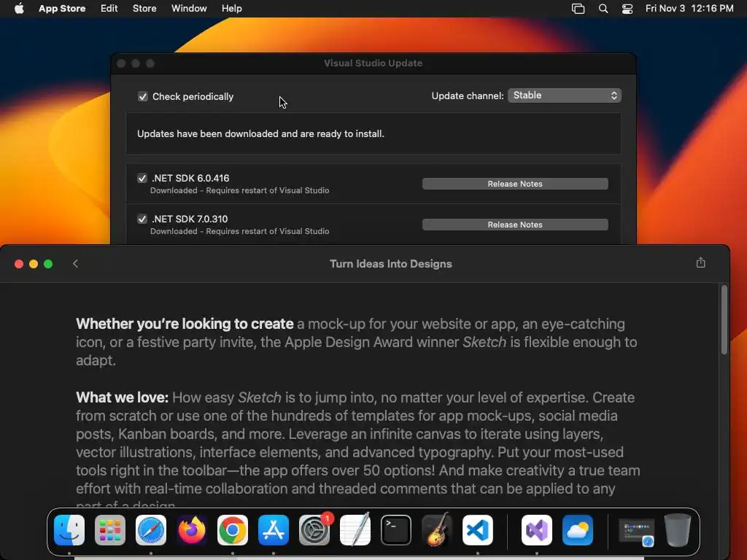View Release Notes for .NET SDK 7.0.310
747x560 pixels.
coord(515,225)
